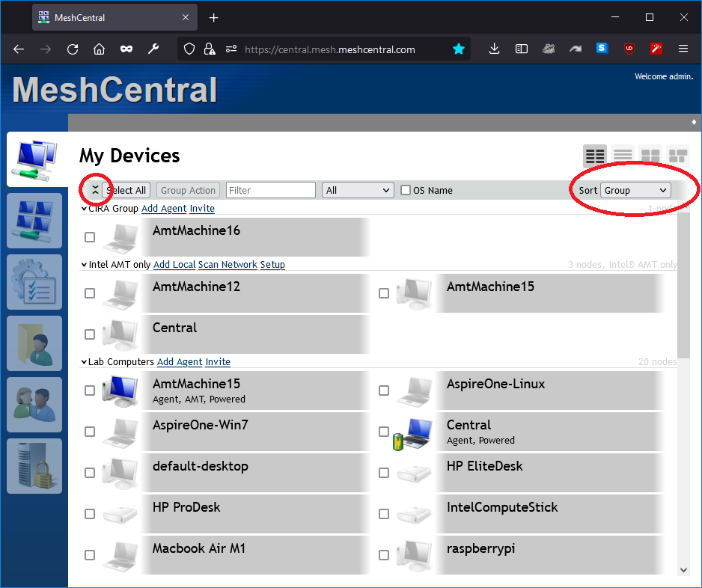Open the My Users sidebar icon
Viewport: 702px width, 588px height.
(x=34, y=405)
